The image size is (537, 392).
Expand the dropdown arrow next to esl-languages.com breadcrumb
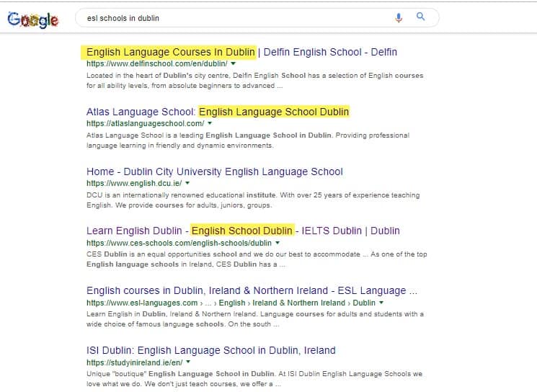381,303
